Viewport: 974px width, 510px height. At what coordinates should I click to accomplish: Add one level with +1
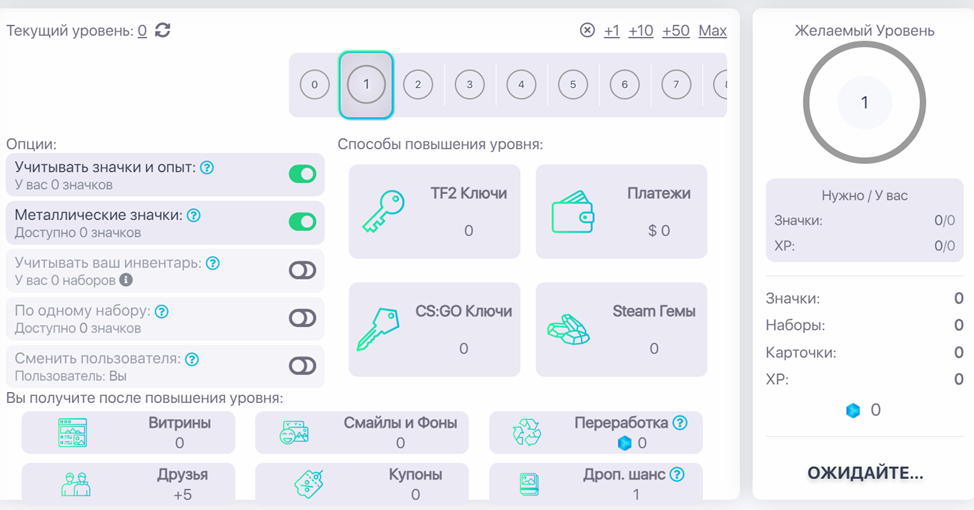(611, 31)
